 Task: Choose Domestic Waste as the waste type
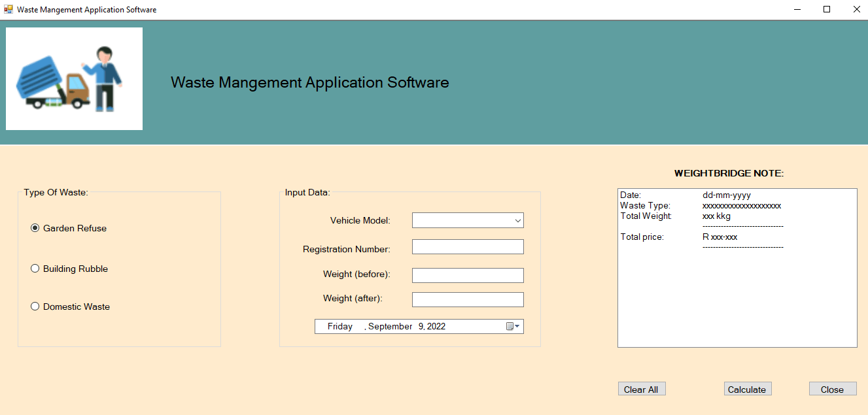35,306
